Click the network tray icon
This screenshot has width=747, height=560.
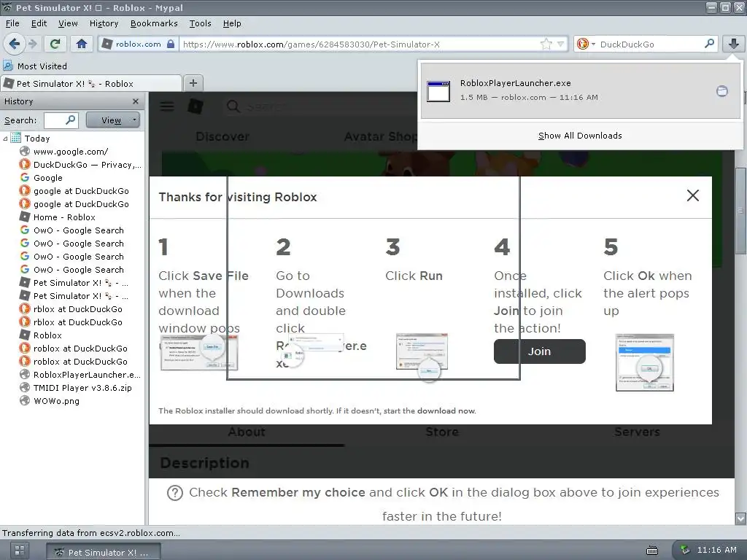[x=685, y=550]
